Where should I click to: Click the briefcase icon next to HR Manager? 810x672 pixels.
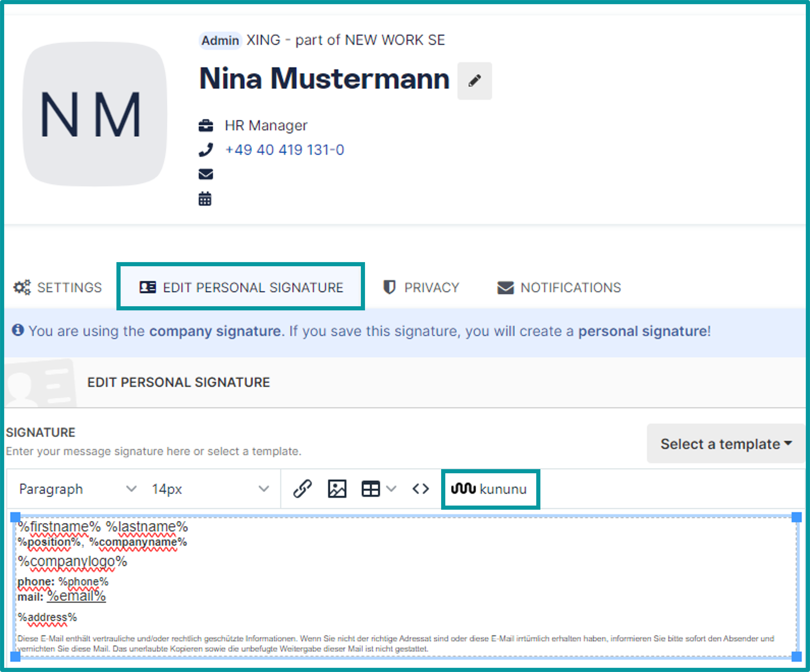(x=206, y=124)
